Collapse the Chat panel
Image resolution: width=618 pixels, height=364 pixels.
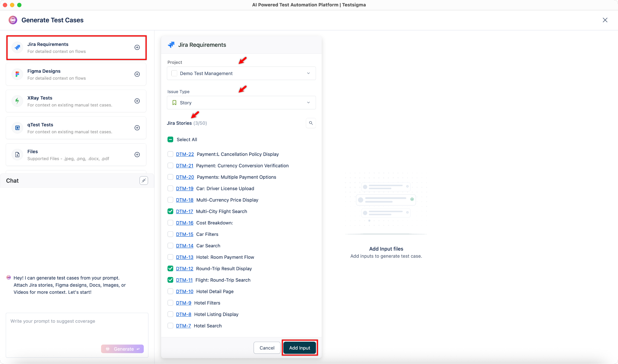[144, 181]
